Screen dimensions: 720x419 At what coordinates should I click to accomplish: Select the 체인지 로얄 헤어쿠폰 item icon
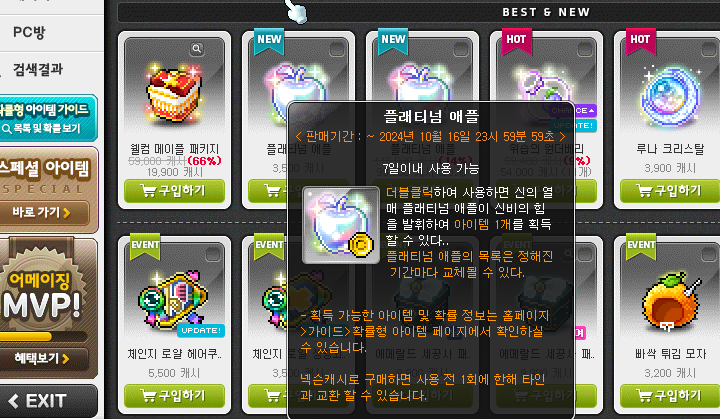tap(175, 301)
